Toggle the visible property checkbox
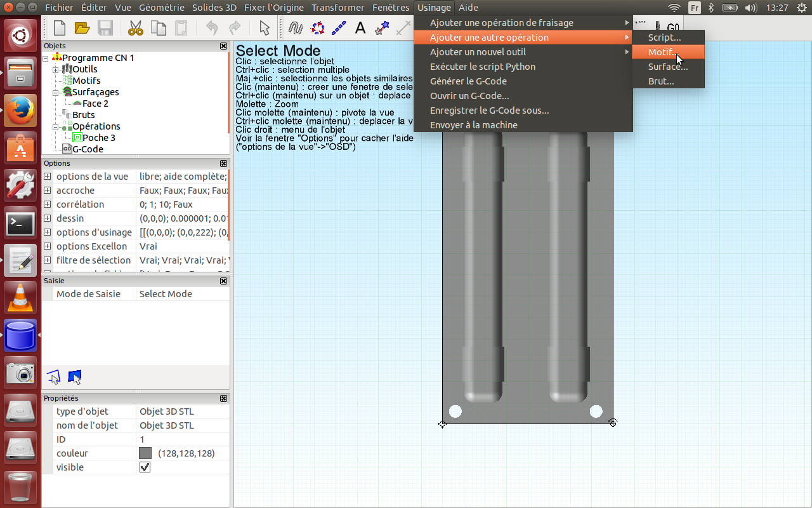 click(145, 467)
